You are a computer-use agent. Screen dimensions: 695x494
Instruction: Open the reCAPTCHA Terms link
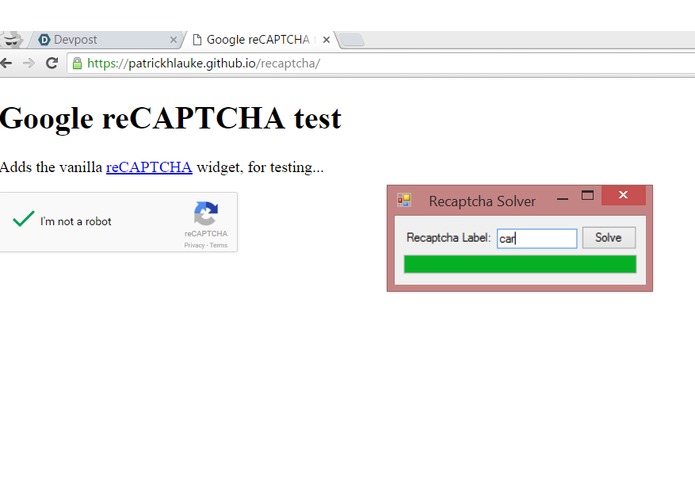pyautogui.click(x=219, y=245)
